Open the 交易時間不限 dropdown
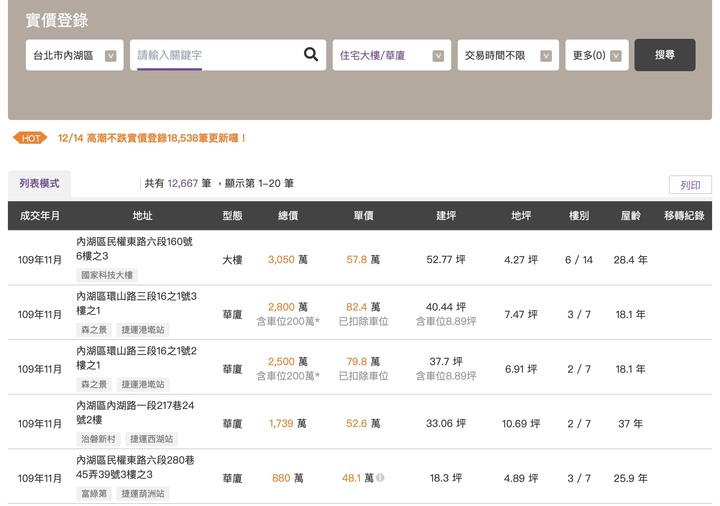This screenshot has height=506, width=720. 508,55
